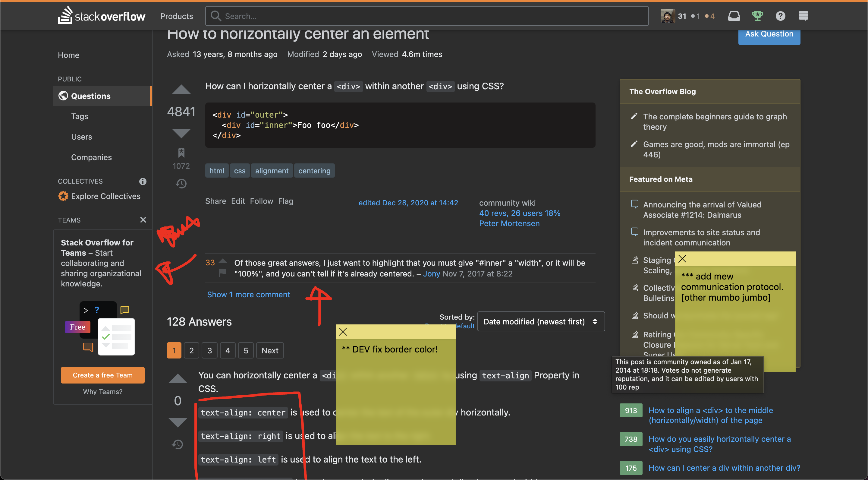
Task: Close the DEV fix border color sticky note
Action: 343,332
